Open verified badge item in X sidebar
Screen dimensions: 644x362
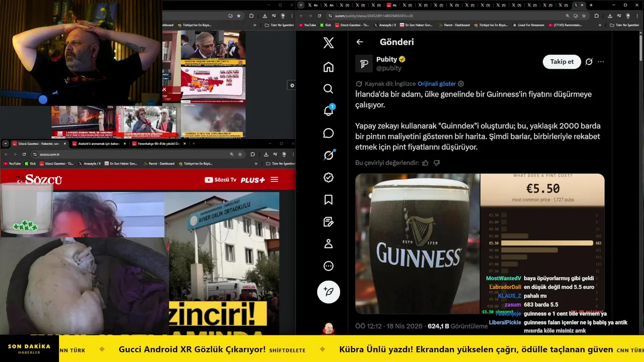(329, 177)
